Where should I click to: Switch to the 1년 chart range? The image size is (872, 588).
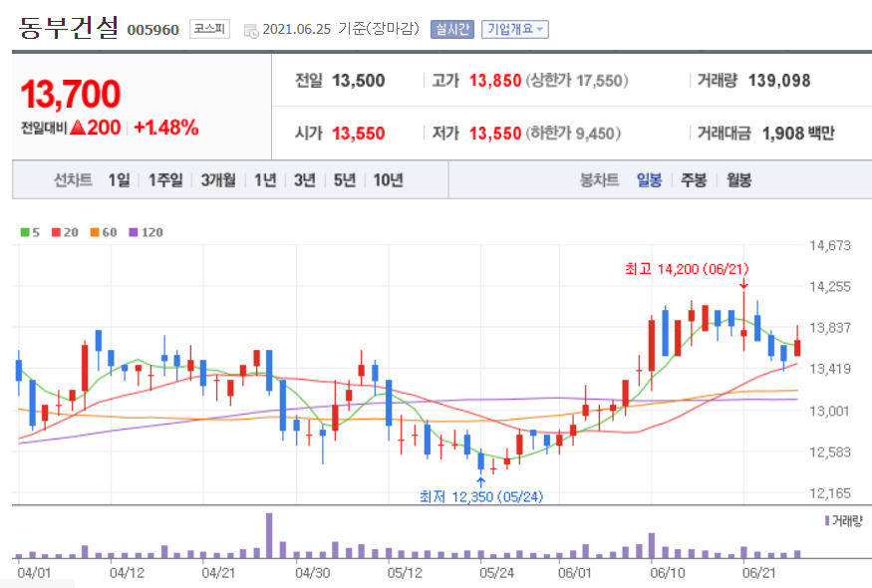[x=265, y=180]
